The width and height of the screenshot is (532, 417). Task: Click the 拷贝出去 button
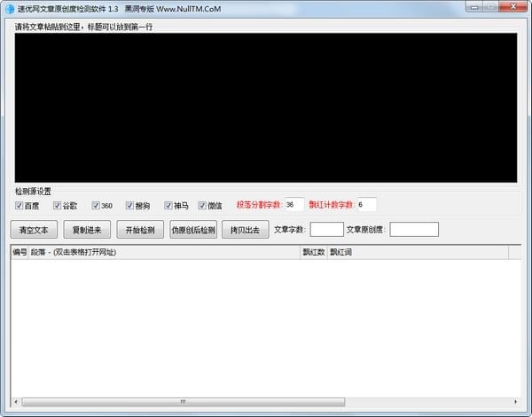tap(246, 230)
